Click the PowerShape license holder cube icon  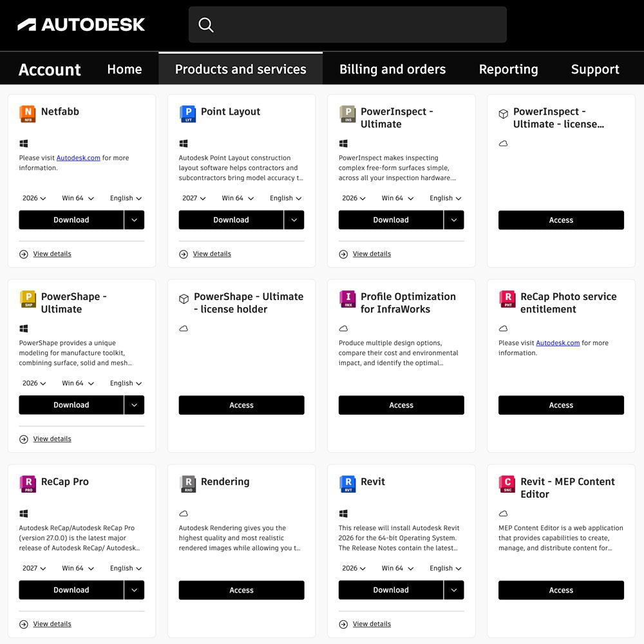(x=184, y=299)
